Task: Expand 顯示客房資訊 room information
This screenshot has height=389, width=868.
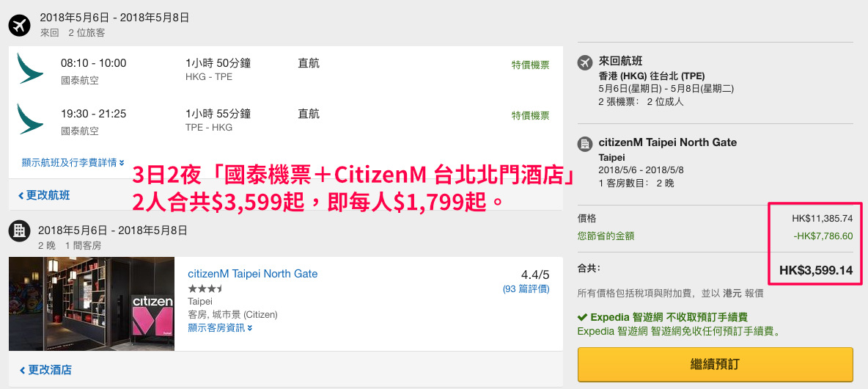Action: click(221, 327)
